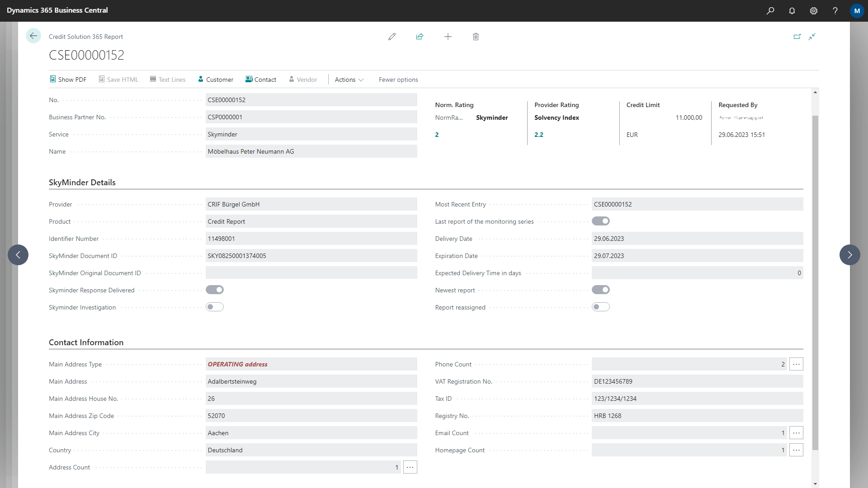868x488 pixels.
Task: Select the Customer menu item
Action: coord(216,80)
